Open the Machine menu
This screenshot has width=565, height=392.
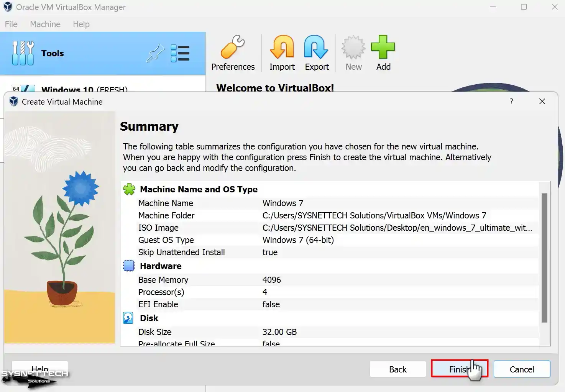45,24
